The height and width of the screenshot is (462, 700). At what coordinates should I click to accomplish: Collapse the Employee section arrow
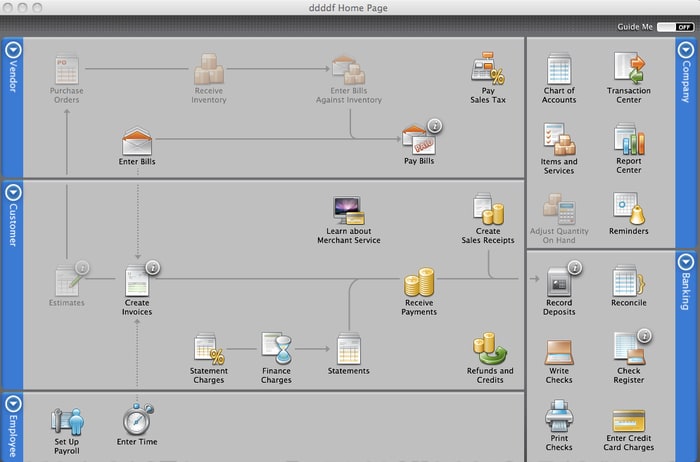coord(13,404)
